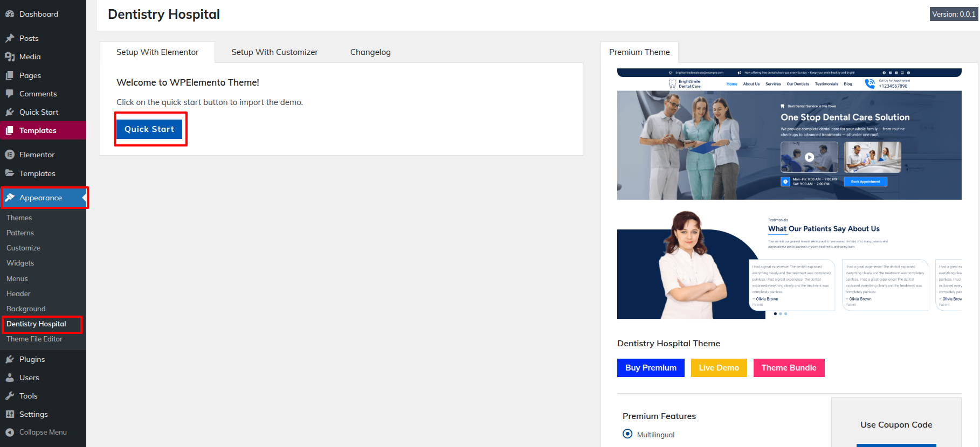Switch to Setup With Customizer tab

click(274, 52)
